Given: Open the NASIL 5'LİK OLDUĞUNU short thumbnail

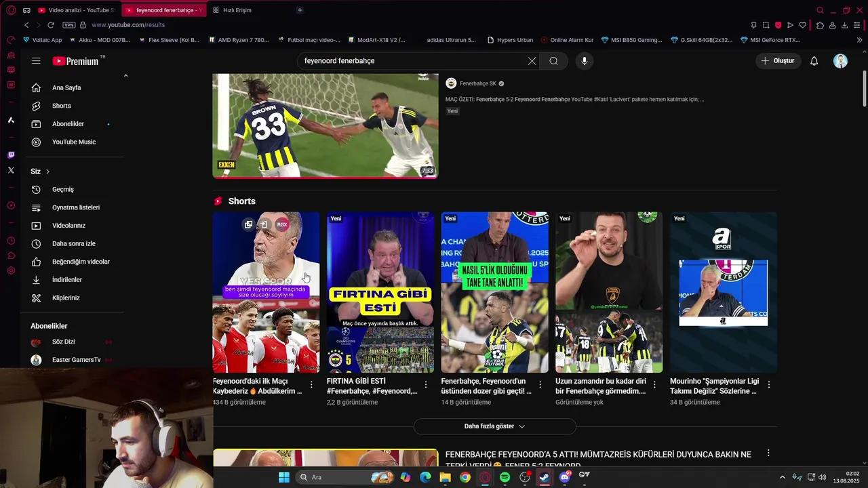Looking at the screenshot, I should (495, 292).
